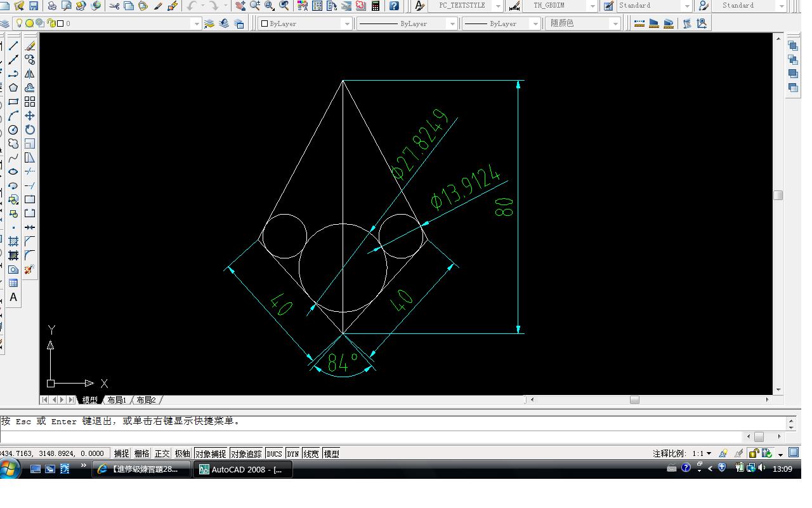Choose the Offset modify tool
Screen dimensions: 812x508
30,88
